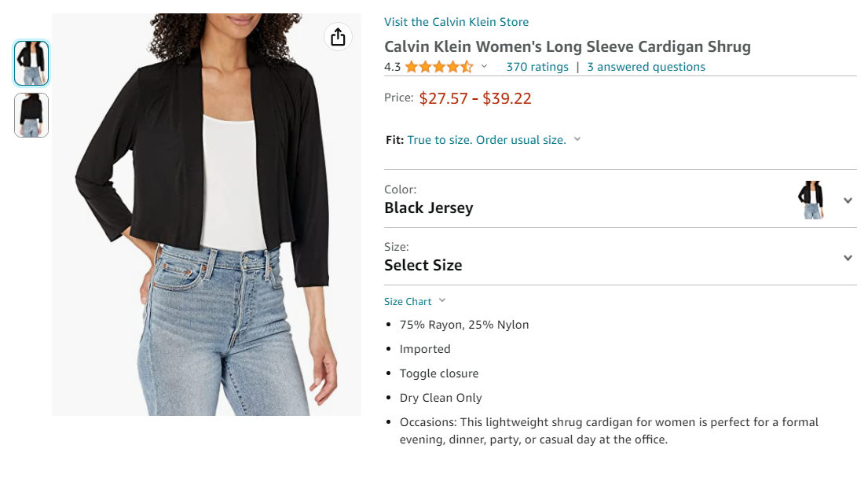Open the Color dropdown arrow
This screenshot has width=868, height=478.
click(848, 200)
